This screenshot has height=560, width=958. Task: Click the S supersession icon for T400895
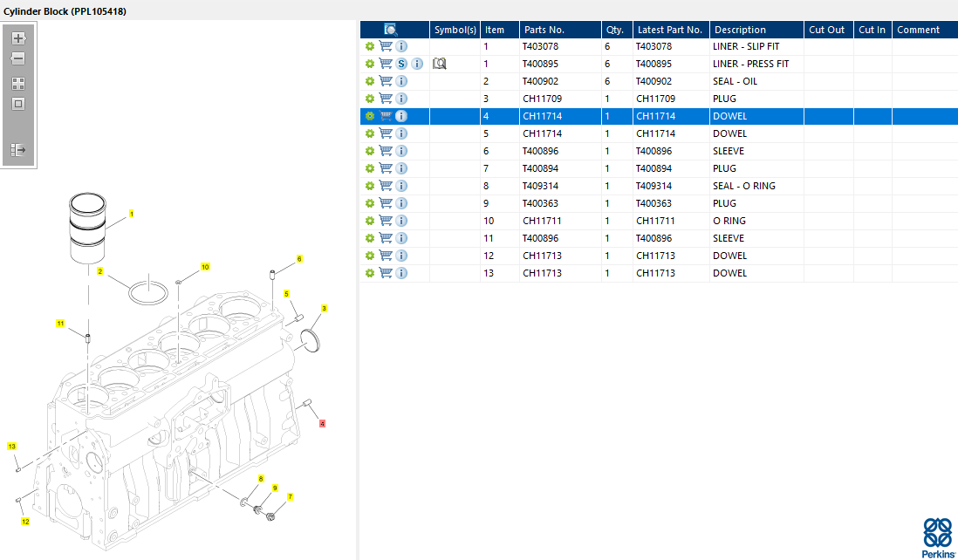pos(401,64)
